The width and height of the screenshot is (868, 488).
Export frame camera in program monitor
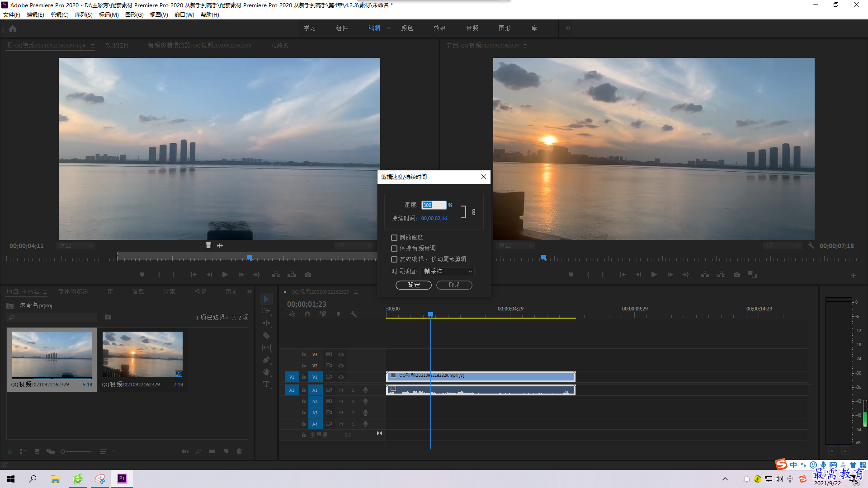point(737,275)
